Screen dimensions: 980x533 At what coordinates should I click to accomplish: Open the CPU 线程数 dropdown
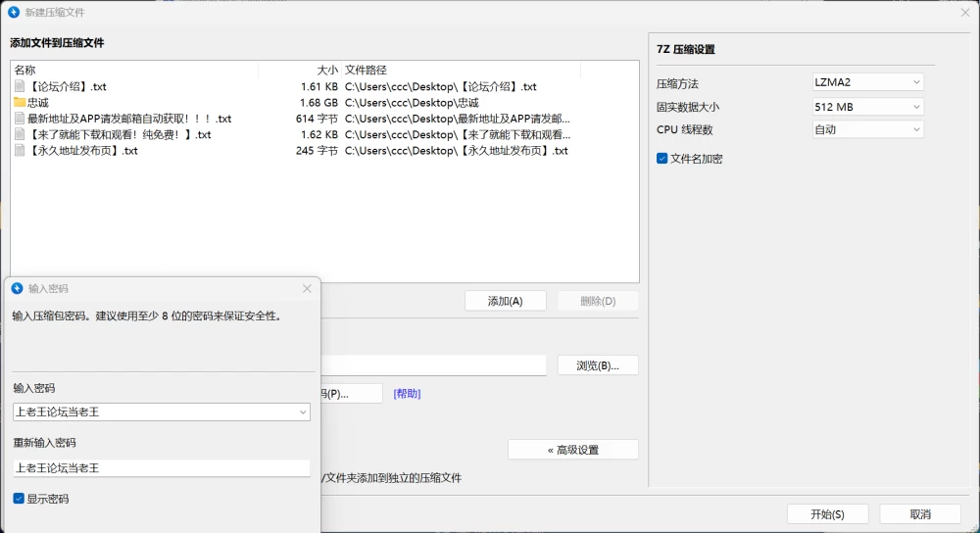point(867,129)
